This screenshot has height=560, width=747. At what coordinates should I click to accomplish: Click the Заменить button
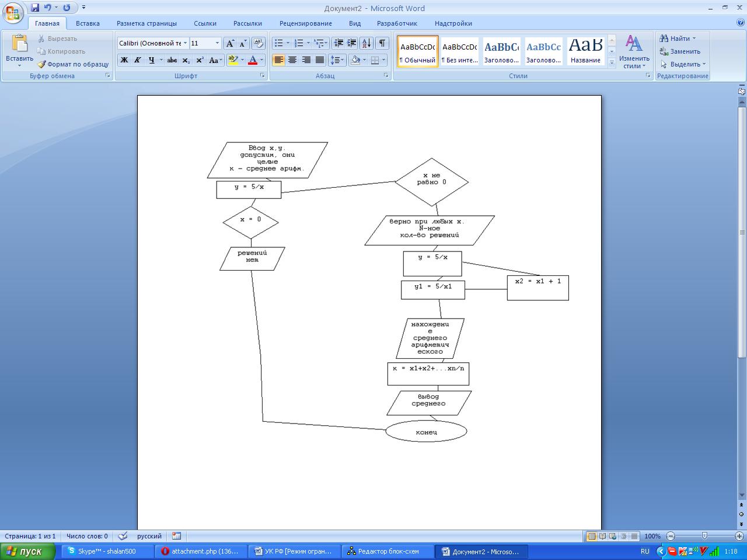(x=680, y=51)
